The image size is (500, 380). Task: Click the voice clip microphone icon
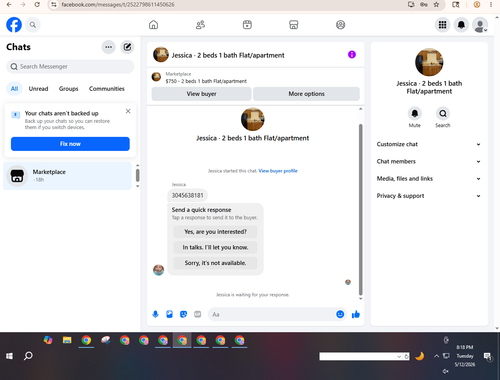(x=155, y=314)
